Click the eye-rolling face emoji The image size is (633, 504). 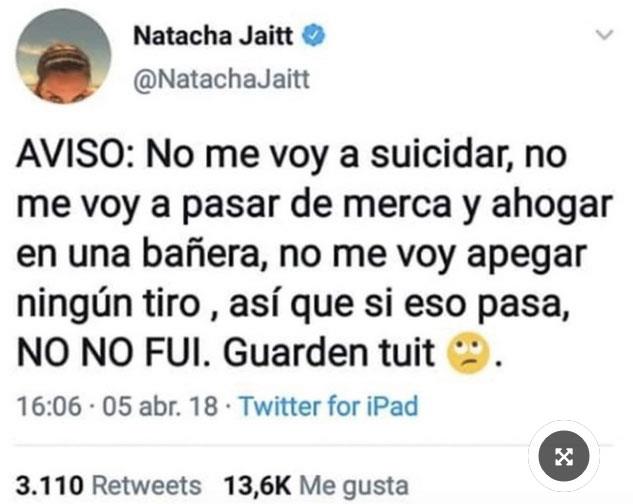point(468,353)
